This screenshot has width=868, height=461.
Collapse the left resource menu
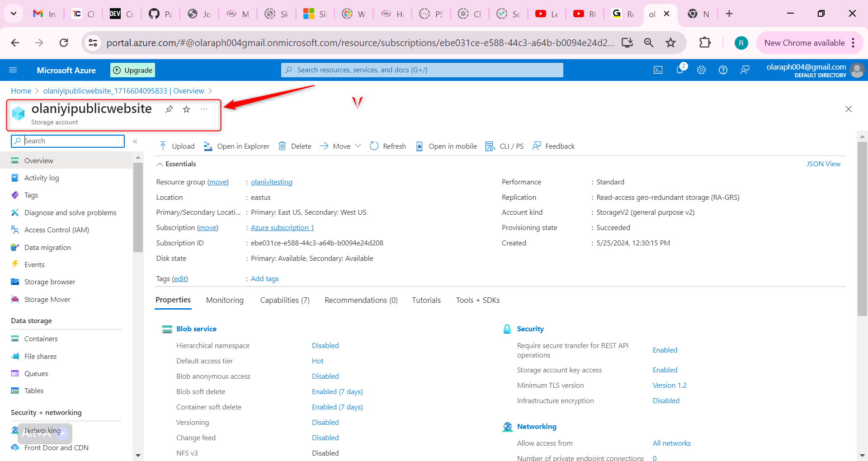click(135, 141)
